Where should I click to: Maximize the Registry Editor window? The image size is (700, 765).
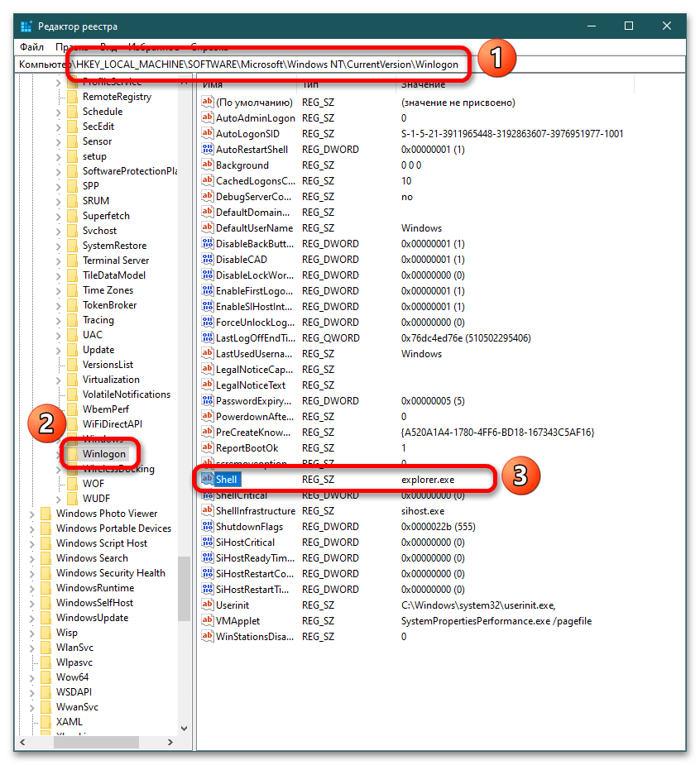[x=629, y=26]
